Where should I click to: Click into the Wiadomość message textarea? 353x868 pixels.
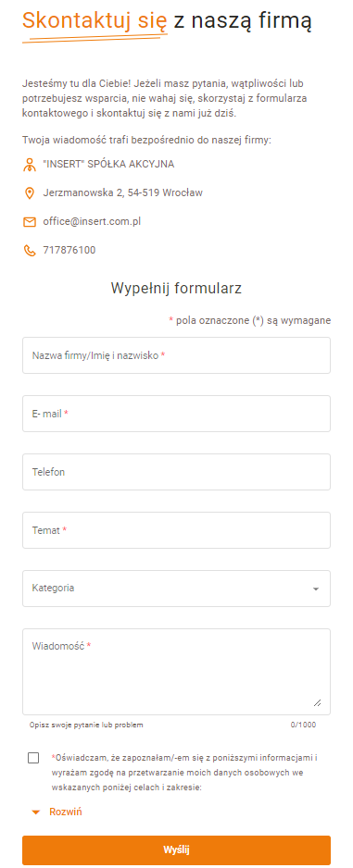coord(176,672)
